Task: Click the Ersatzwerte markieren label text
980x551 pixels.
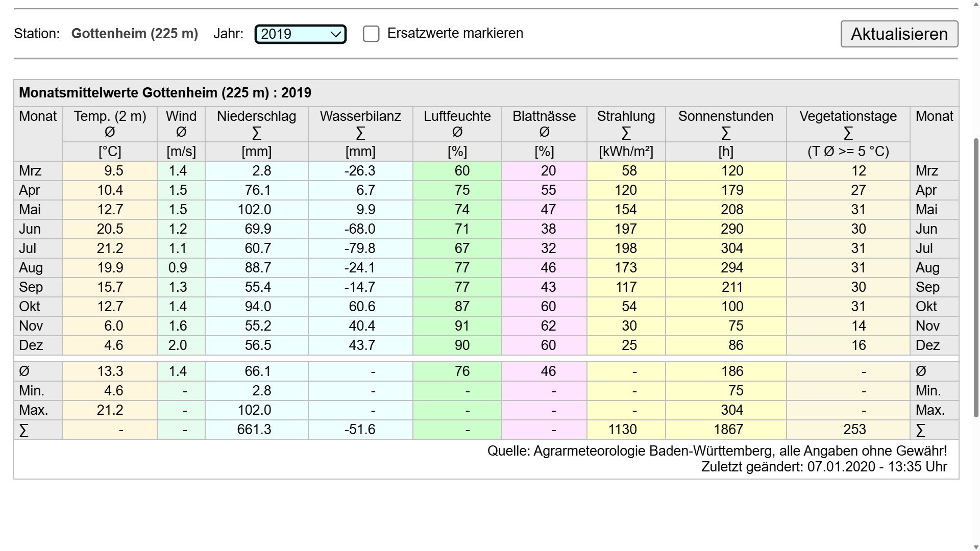Action: point(455,33)
